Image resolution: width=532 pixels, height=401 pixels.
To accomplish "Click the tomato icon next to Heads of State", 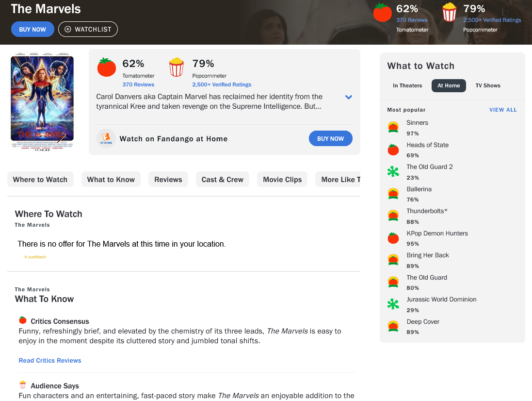I will pyautogui.click(x=393, y=150).
